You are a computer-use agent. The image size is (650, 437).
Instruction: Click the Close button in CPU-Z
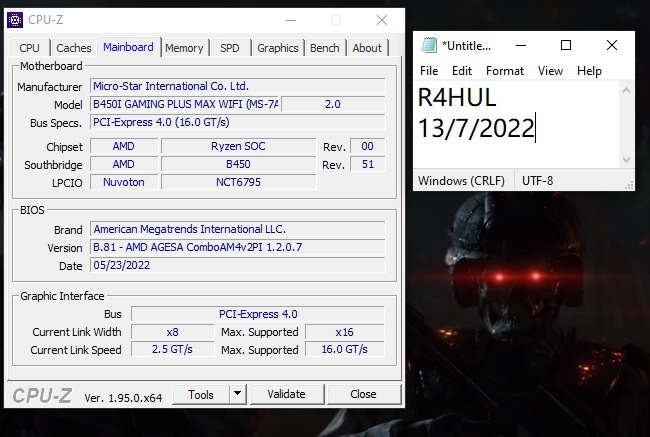[364, 394]
